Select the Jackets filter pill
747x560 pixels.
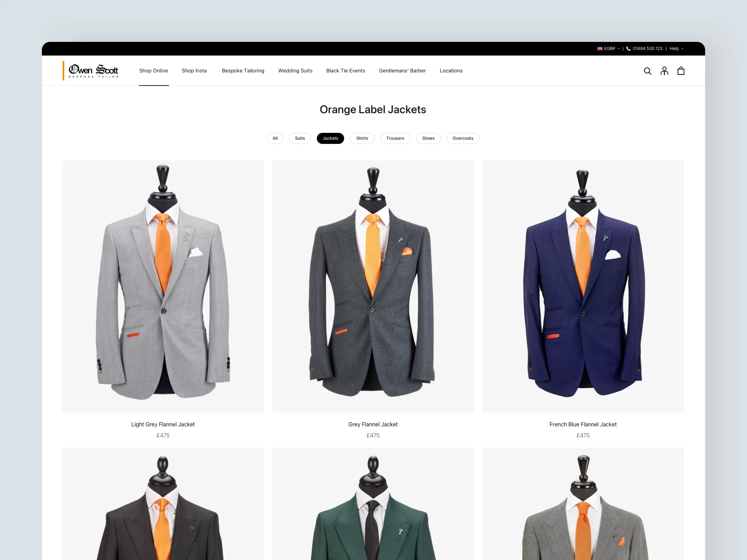(330, 138)
